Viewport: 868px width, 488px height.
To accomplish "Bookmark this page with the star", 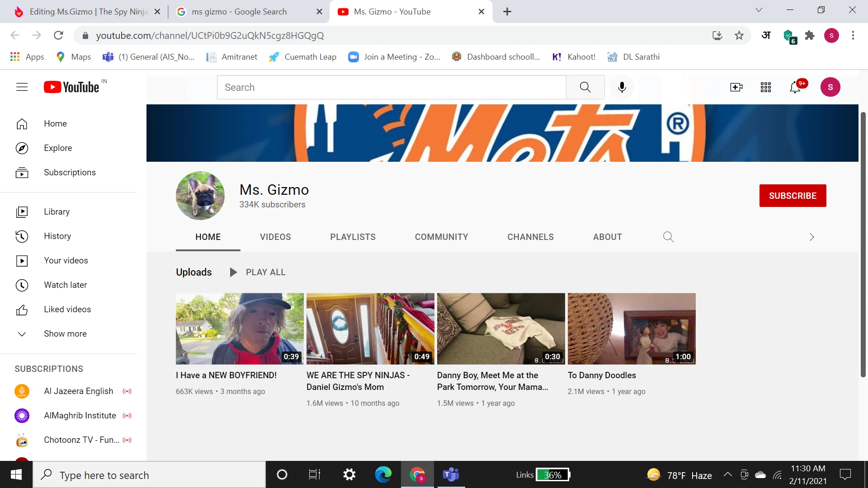I will tap(739, 35).
